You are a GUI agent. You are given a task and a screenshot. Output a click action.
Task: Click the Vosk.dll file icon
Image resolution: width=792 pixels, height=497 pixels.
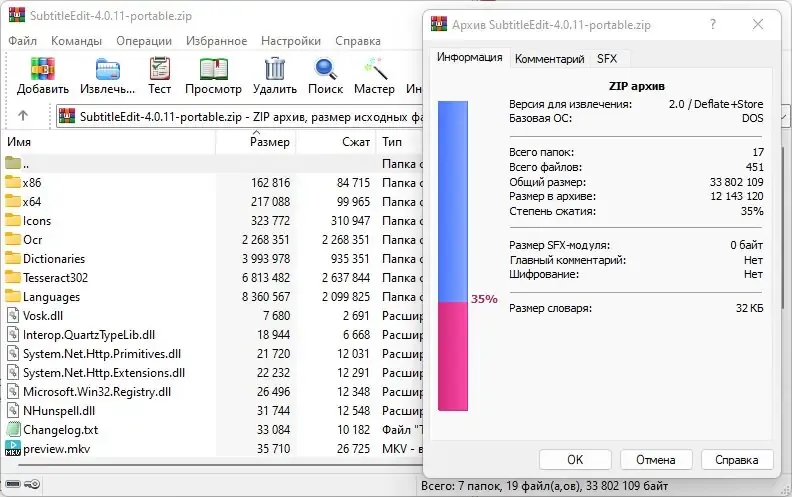(x=13, y=315)
